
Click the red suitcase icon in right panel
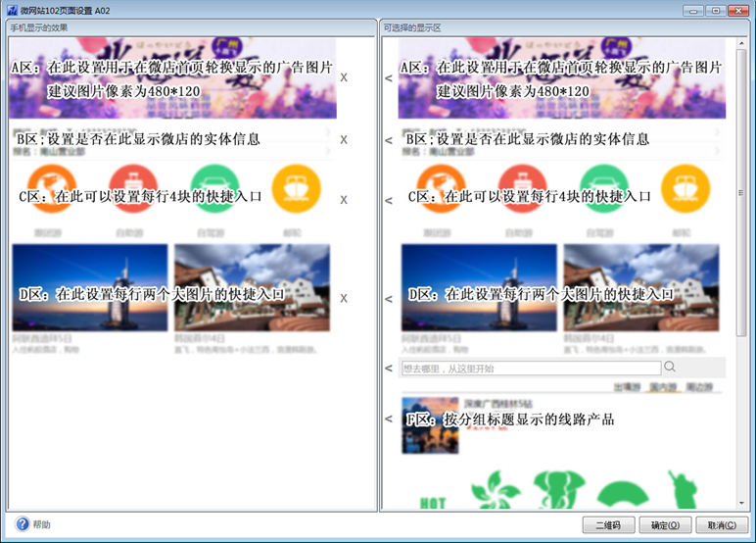point(523,189)
